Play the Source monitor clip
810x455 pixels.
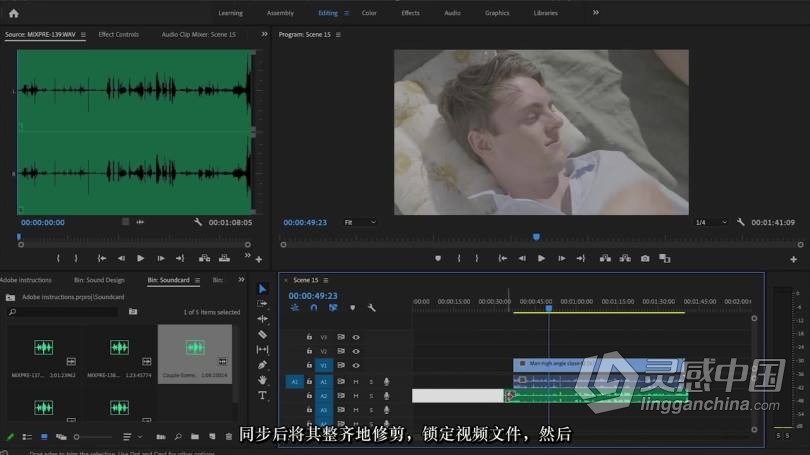pyautogui.click(x=141, y=258)
